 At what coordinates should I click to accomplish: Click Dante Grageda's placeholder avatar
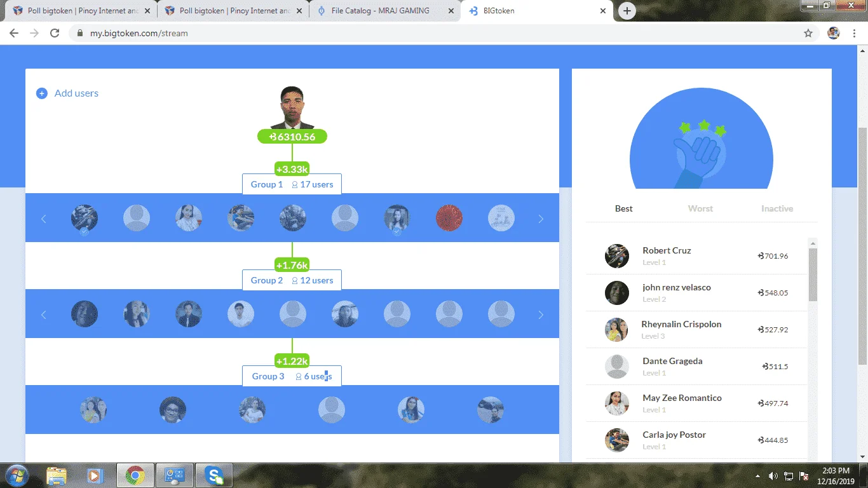point(617,367)
